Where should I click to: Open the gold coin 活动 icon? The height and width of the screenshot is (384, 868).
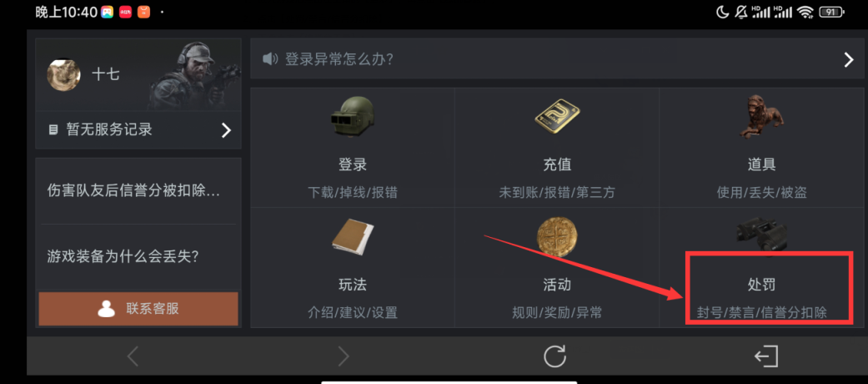pos(557,237)
